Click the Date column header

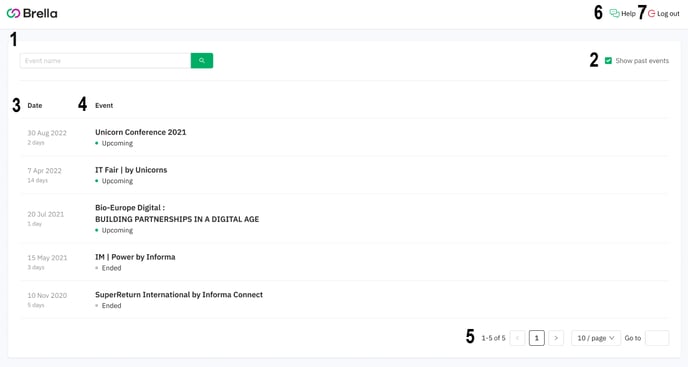pos(35,105)
